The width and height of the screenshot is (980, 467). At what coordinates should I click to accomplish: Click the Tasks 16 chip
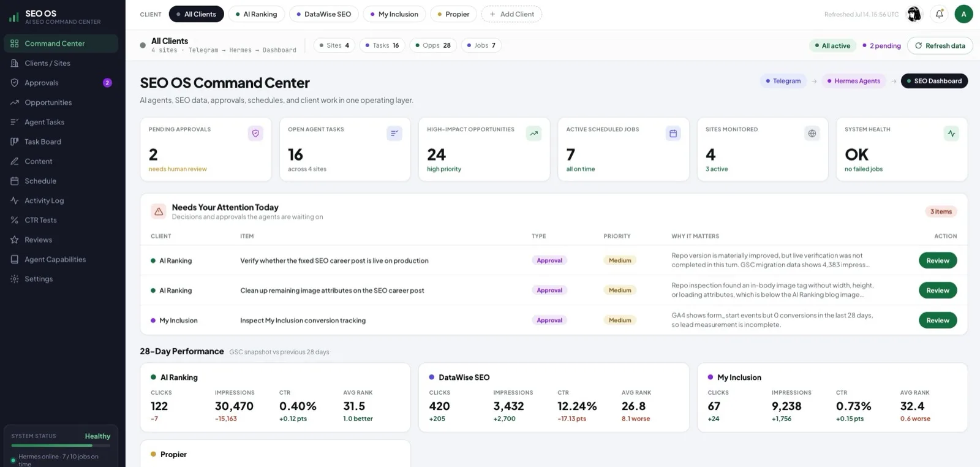pyautogui.click(x=382, y=45)
